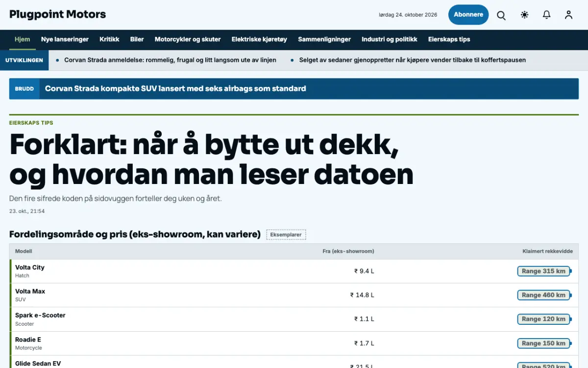Viewport: 588px width, 368px height.
Task: Click the Range 150 km badge
Action: tap(544, 343)
